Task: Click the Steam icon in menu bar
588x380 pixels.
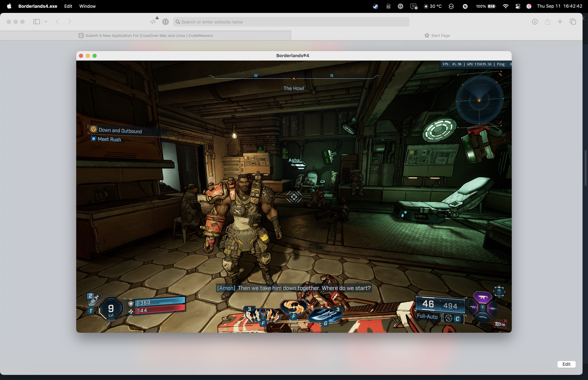Action: 375,6
